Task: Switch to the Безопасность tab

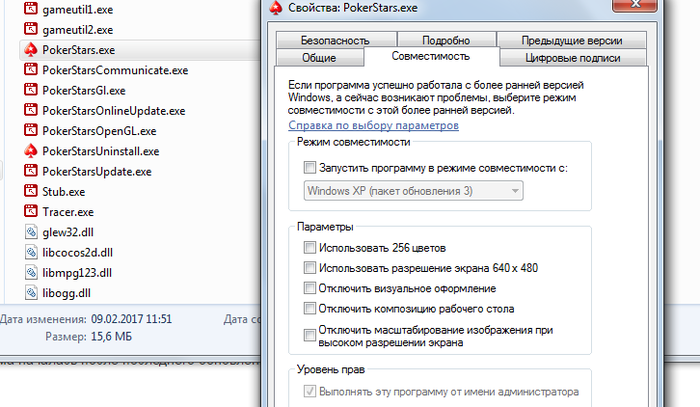Action: 337,40
